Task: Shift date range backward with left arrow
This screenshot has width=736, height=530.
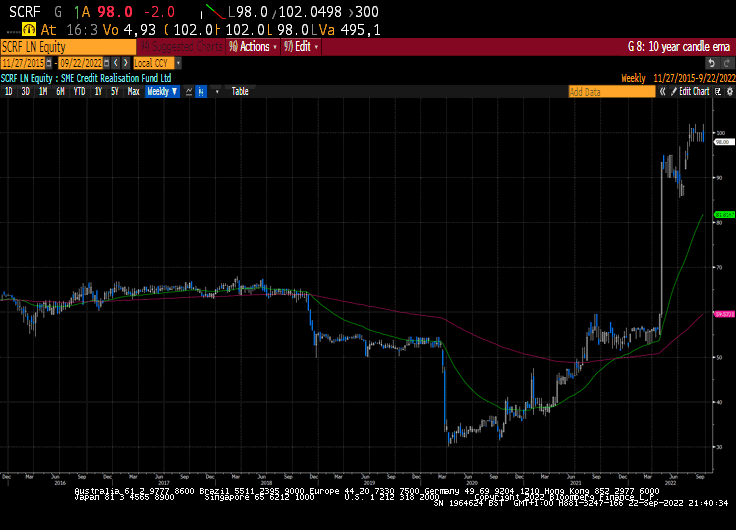Action: click(x=116, y=63)
